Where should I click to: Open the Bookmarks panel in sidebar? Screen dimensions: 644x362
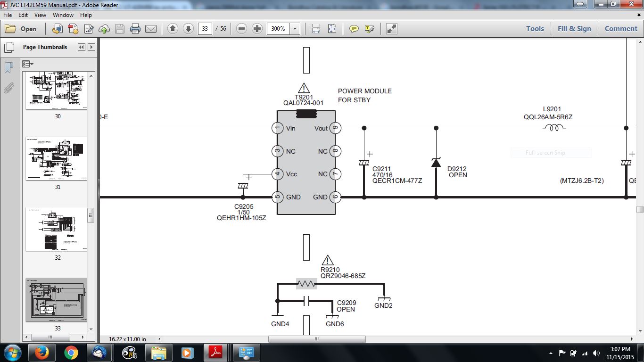pyautogui.click(x=8, y=68)
